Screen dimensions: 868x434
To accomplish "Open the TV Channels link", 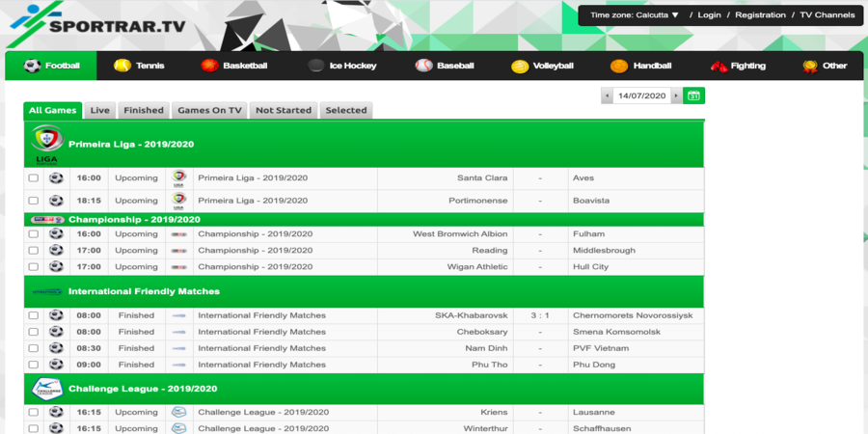I will pos(827,14).
